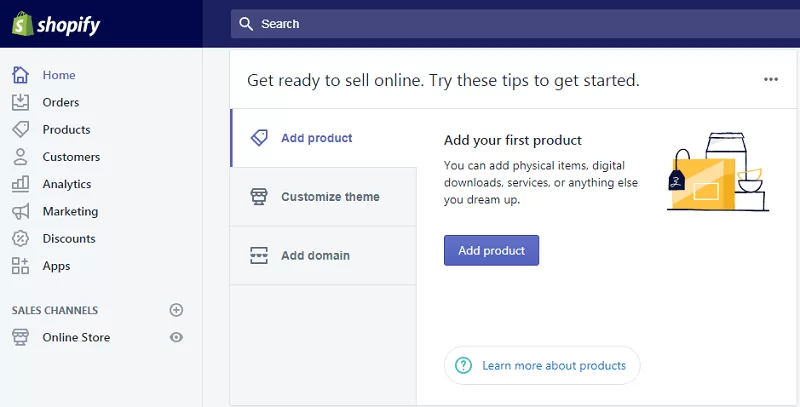Click the blue Add product button
Screen dimensions: 800x407
tap(491, 250)
